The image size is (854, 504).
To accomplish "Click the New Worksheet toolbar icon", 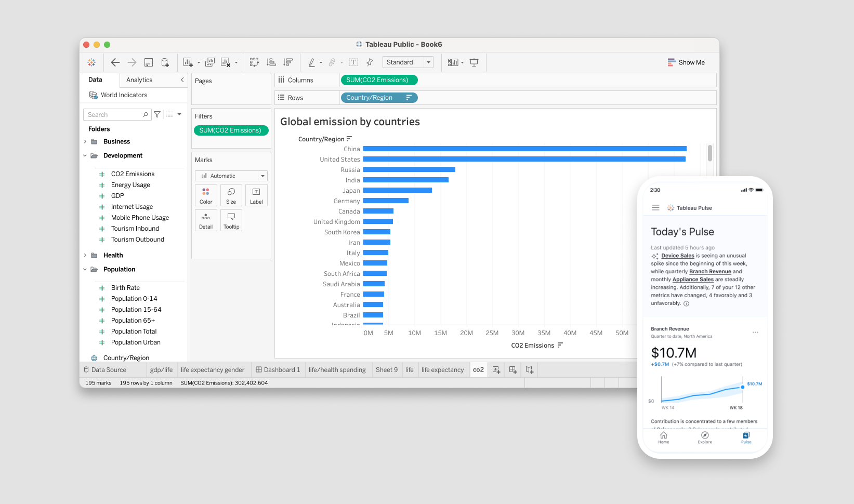I will (x=188, y=62).
